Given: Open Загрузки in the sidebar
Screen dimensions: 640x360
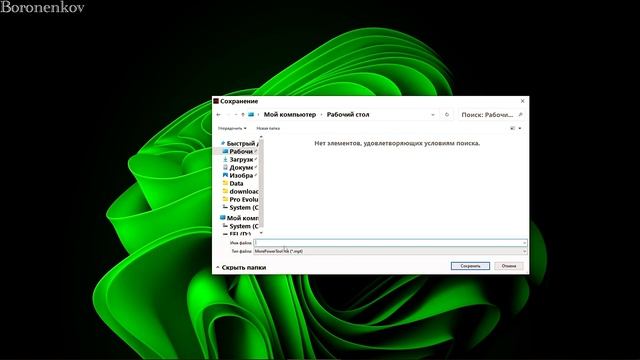Looking at the screenshot, I should pos(241,160).
